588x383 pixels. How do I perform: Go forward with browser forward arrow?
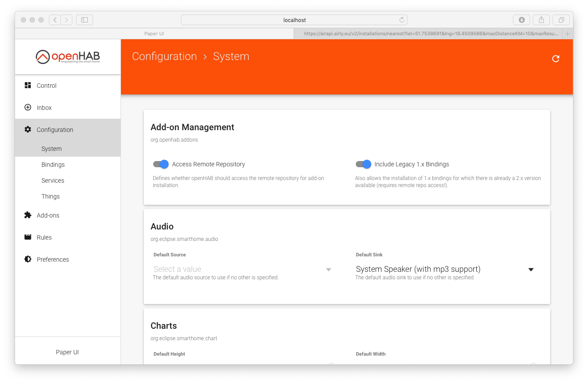pos(67,20)
